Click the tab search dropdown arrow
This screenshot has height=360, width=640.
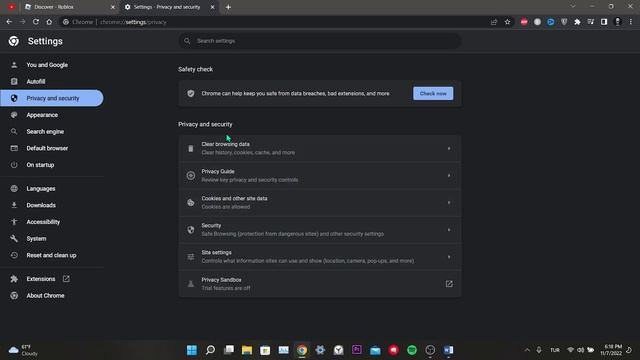[573, 7]
